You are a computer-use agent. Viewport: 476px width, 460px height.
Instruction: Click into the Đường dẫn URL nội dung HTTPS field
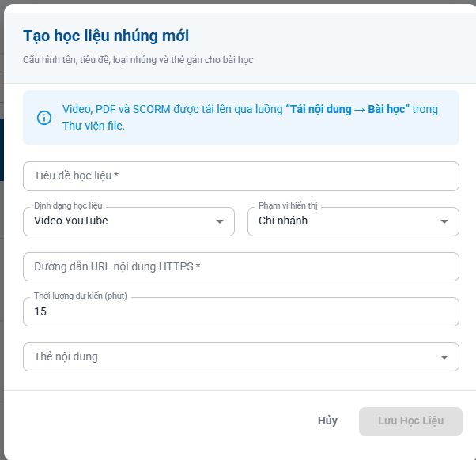241,266
